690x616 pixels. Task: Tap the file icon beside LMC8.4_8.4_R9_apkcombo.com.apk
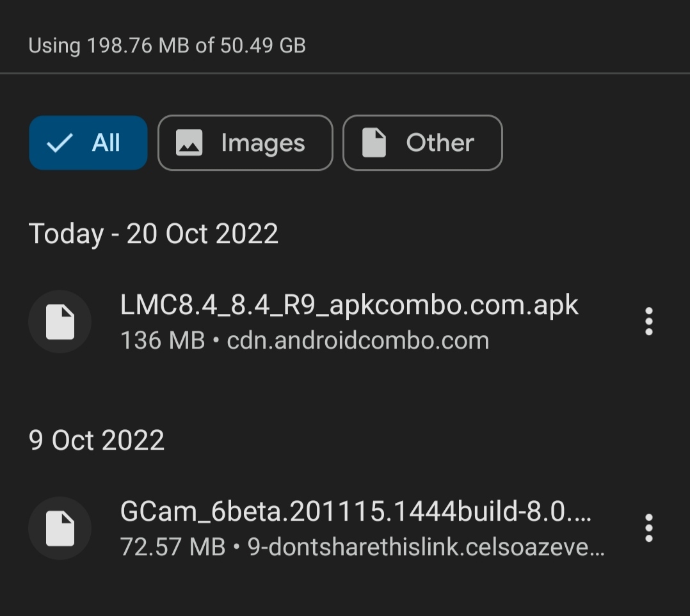click(x=60, y=321)
